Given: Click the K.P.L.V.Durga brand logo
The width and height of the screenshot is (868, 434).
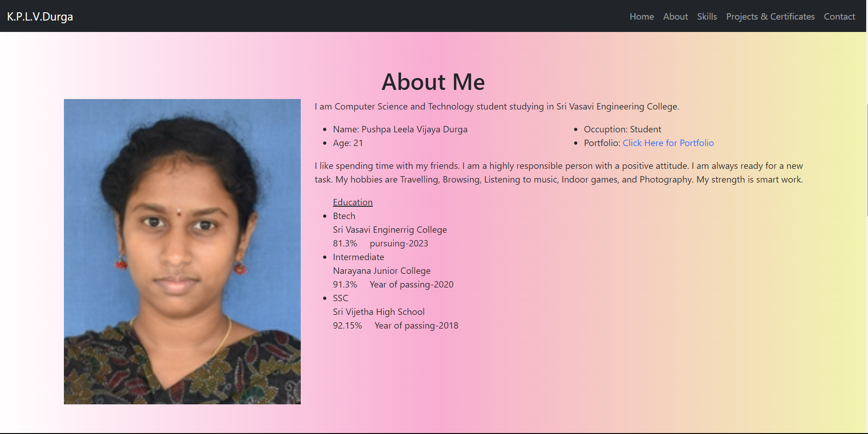Looking at the screenshot, I should pos(40,16).
